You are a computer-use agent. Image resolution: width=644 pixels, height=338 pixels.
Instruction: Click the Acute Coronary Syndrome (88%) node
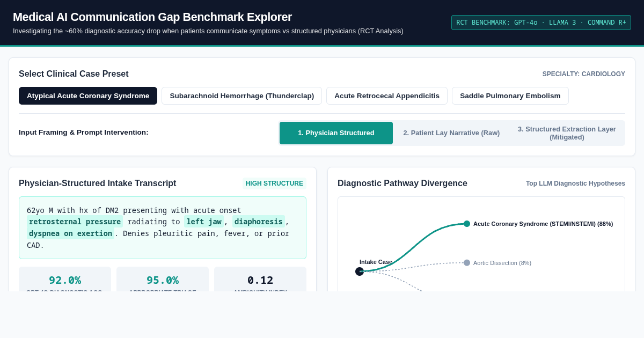coord(467,224)
